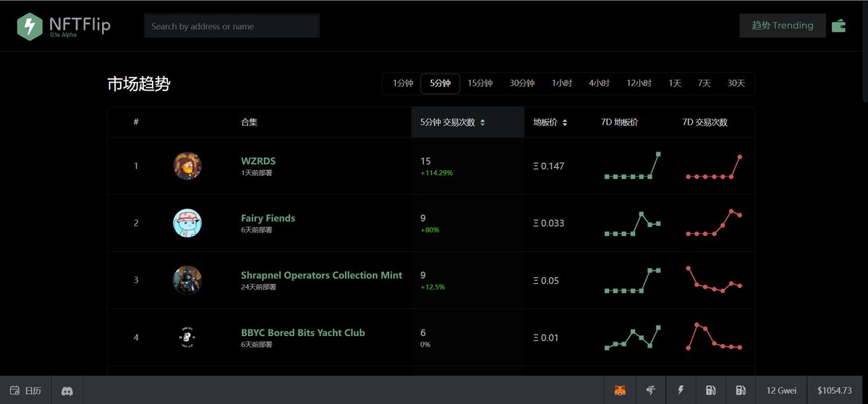Screen dimensions: 868x404
Task: Click the NFTFlip logo
Action: click(x=64, y=26)
